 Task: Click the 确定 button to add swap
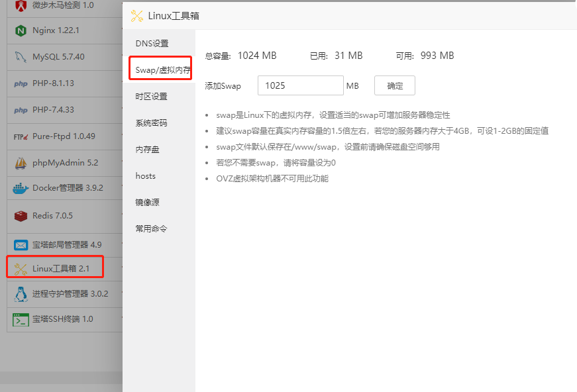click(x=394, y=85)
